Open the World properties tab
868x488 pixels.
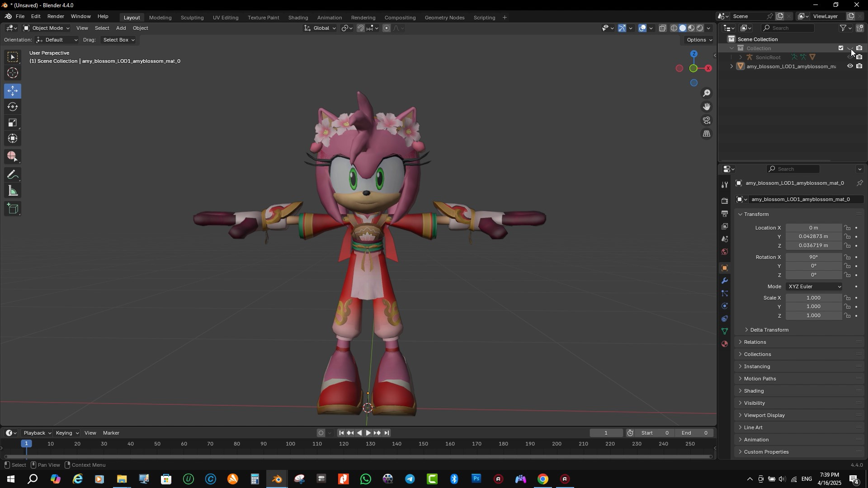(x=725, y=252)
